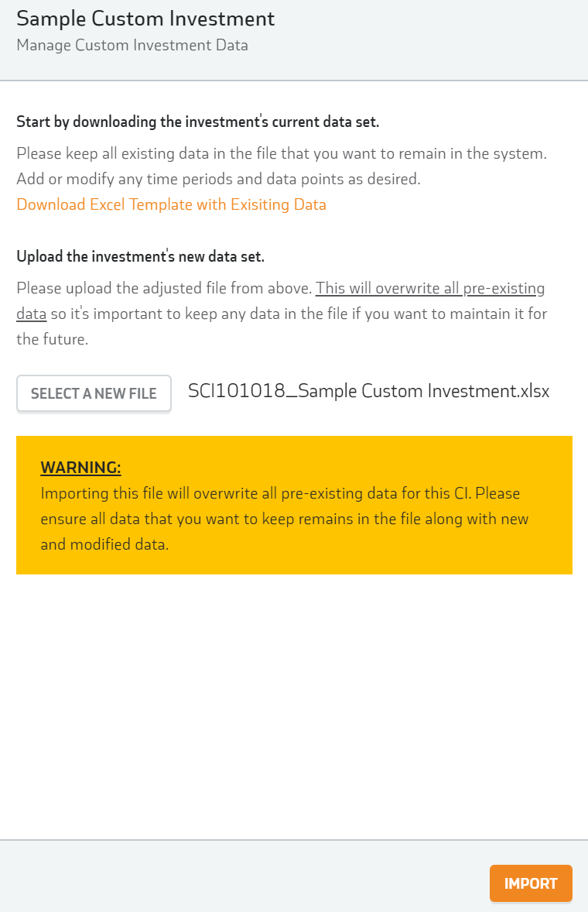The width and height of the screenshot is (588, 912).
Task: Click the empty white area below the yellow warning
Action: point(294,707)
